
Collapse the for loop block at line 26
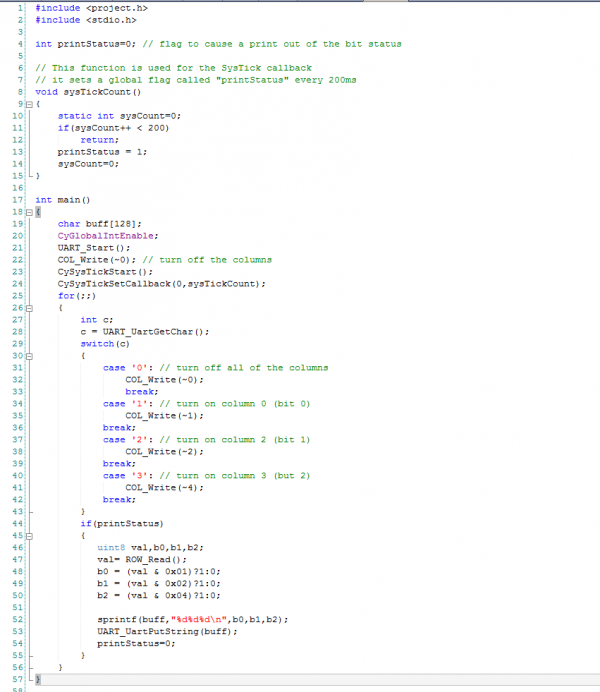pyautogui.click(x=28, y=308)
